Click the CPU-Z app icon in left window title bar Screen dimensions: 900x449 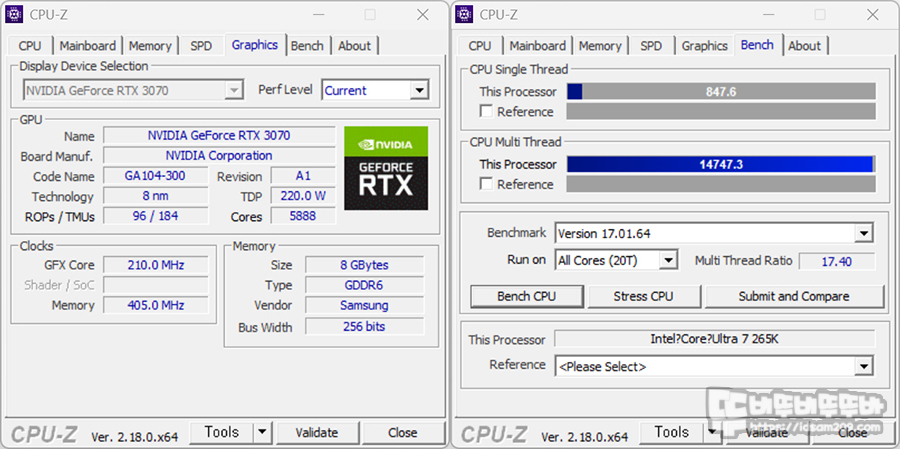click(x=14, y=14)
